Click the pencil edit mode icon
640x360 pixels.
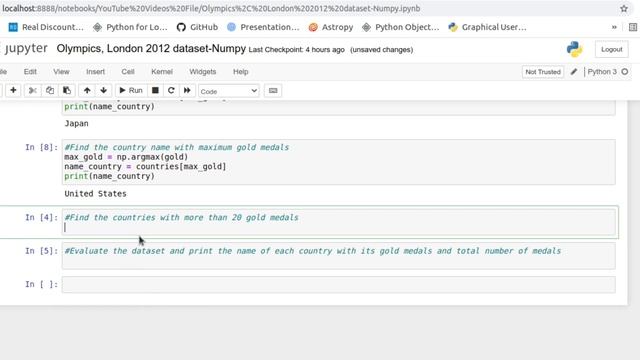pos(574,72)
